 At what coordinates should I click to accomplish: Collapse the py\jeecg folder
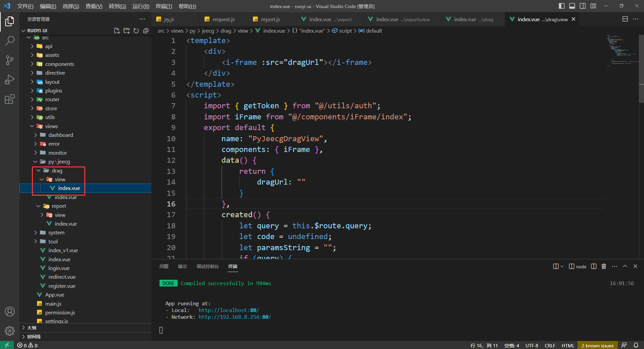[35, 162]
